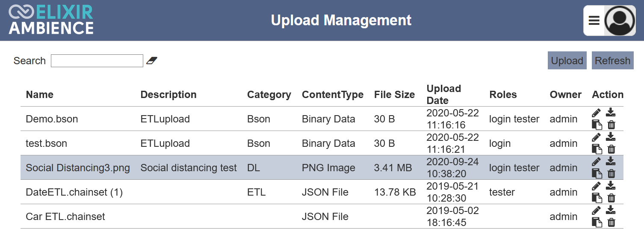Viewport: 644px width, 229px height.
Task: Focus the Search input field
Action: [x=97, y=61]
